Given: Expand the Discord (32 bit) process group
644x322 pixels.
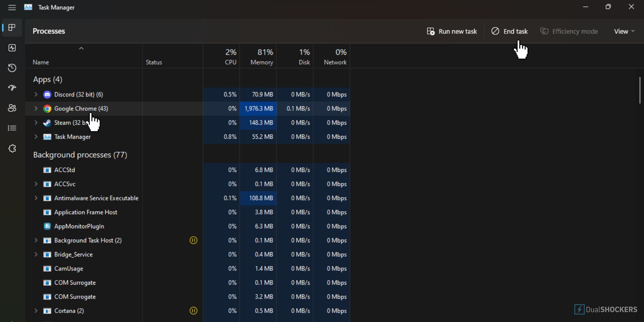Looking at the screenshot, I should coord(36,95).
